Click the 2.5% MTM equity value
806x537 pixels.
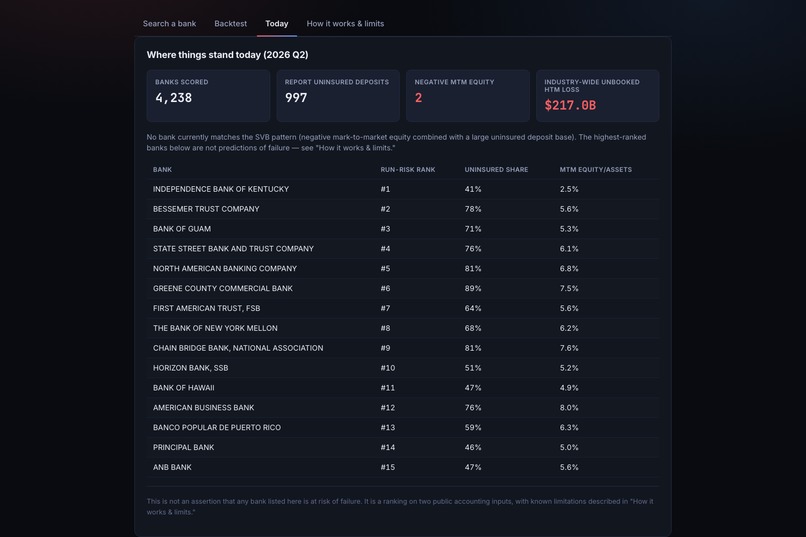click(x=569, y=189)
